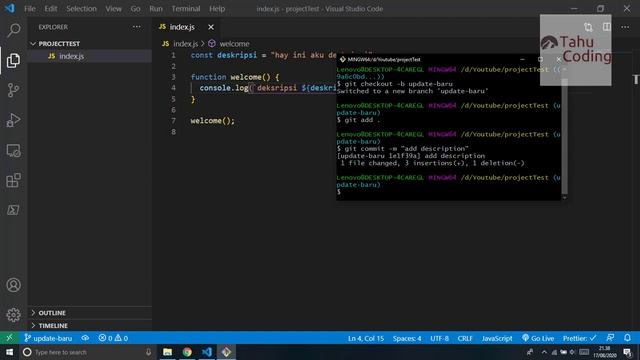Open remote window indicator in status bar
Viewport: 640px width, 360px height.
tap(9, 338)
